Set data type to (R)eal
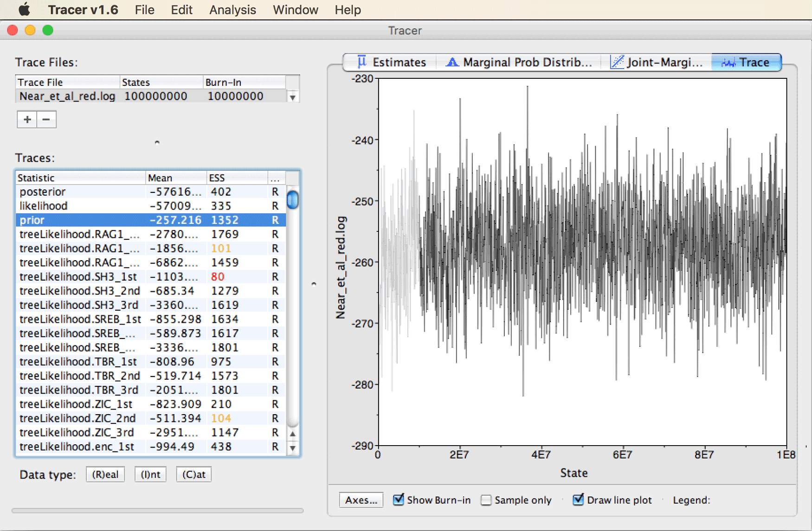The image size is (812, 531). pyautogui.click(x=105, y=474)
